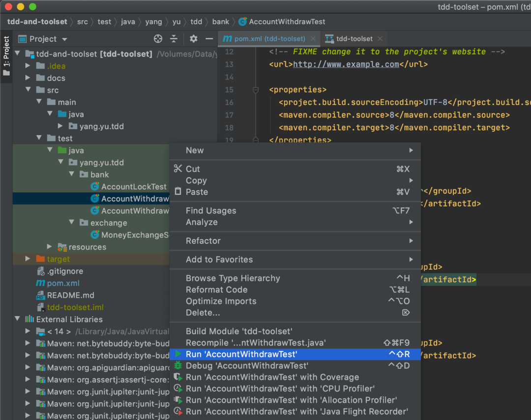This screenshot has width=531, height=420.
Task: Collapse the src folder
Action: tap(28, 90)
